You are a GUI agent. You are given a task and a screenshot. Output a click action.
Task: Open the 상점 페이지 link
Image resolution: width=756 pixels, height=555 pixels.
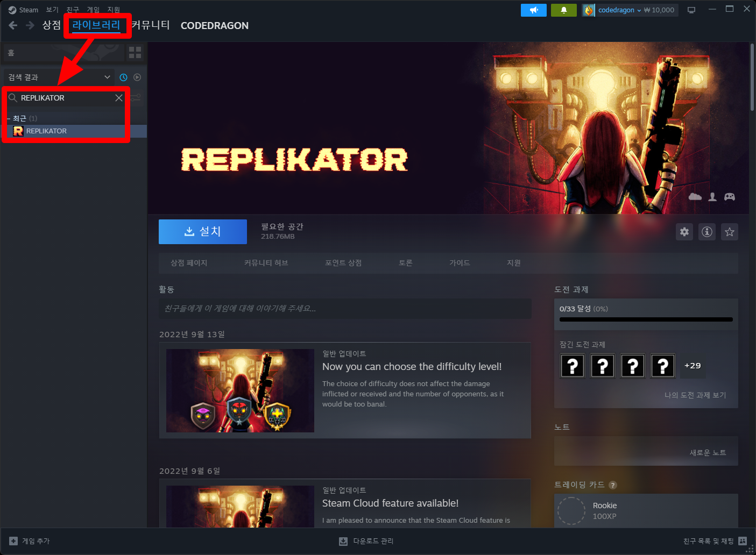(x=189, y=263)
